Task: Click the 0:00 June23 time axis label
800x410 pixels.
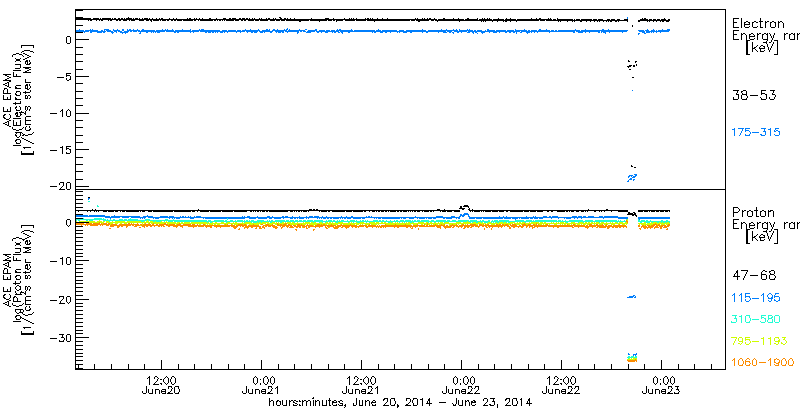Action: click(662, 385)
